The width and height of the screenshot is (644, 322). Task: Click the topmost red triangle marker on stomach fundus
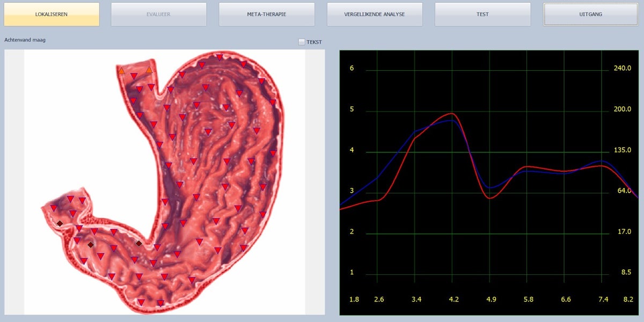219,57
